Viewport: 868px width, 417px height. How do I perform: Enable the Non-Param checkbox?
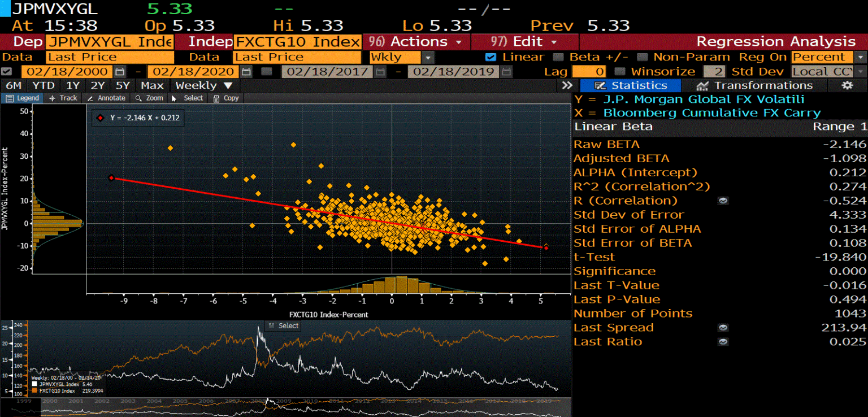point(642,57)
